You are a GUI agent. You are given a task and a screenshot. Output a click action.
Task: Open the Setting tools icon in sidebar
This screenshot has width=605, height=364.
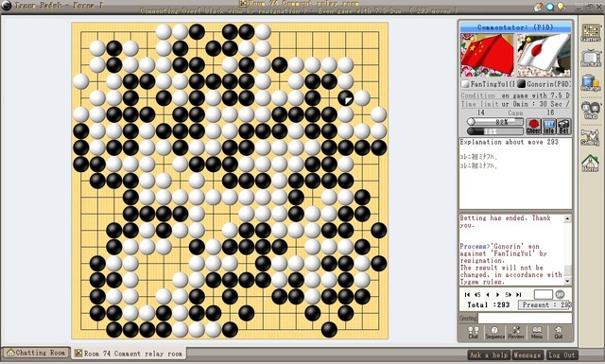click(x=590, y=137)
